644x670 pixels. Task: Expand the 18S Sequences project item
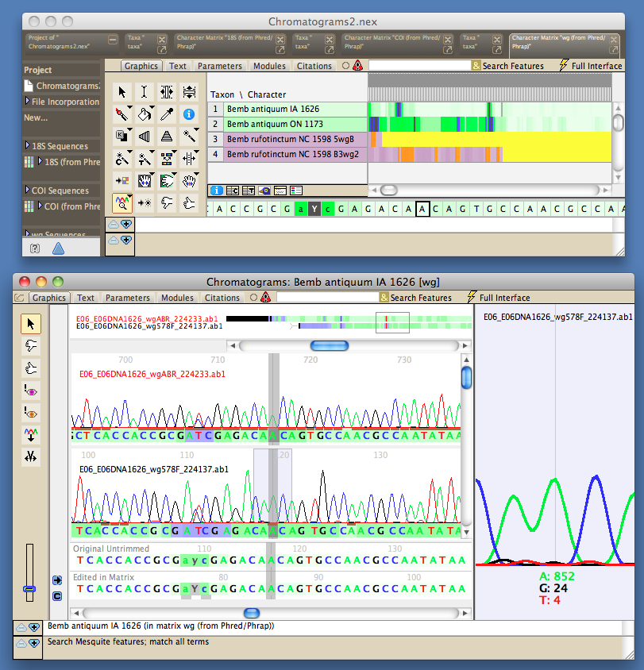(x=27, y=145)
